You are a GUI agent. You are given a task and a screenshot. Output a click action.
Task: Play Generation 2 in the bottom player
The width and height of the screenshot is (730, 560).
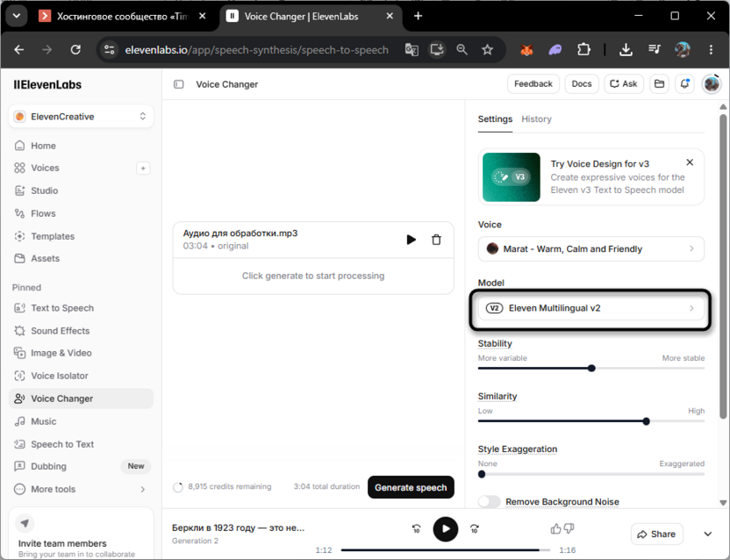(446, 529)
